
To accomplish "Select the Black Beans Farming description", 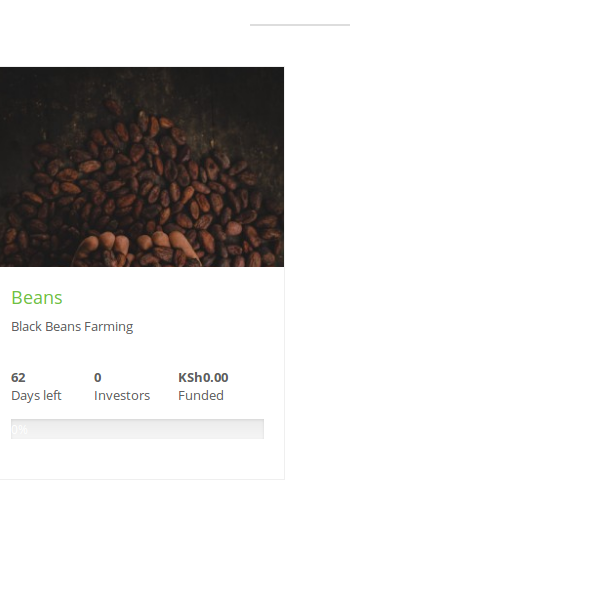I will [x=72, y=327].
